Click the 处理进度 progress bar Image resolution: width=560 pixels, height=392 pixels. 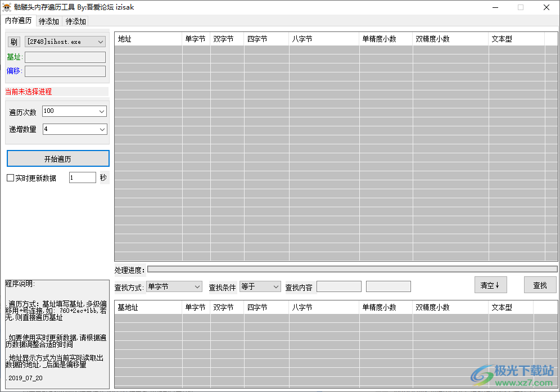point(352,270)
